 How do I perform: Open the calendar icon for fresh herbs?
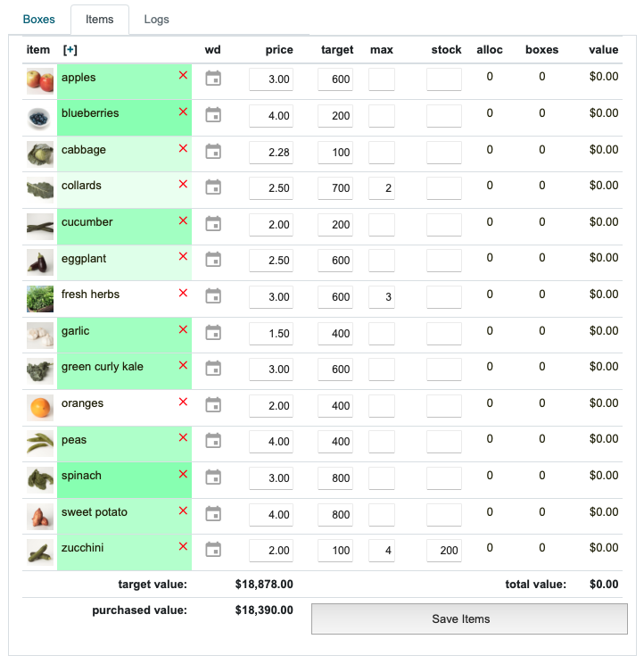tap(213, 296)
